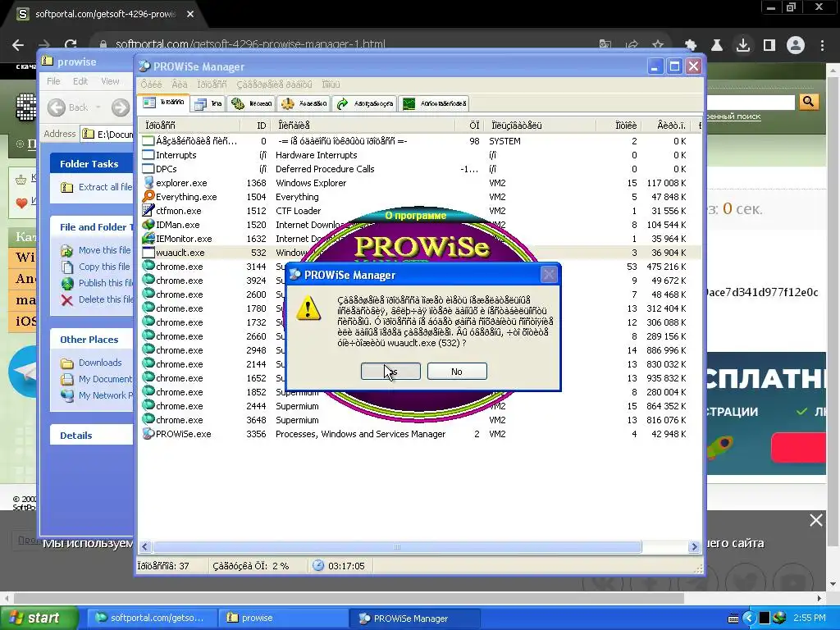This screenshot has height=630, width=840.
Task: Reload the page in Chrome
Action: [x=71, y=45]
